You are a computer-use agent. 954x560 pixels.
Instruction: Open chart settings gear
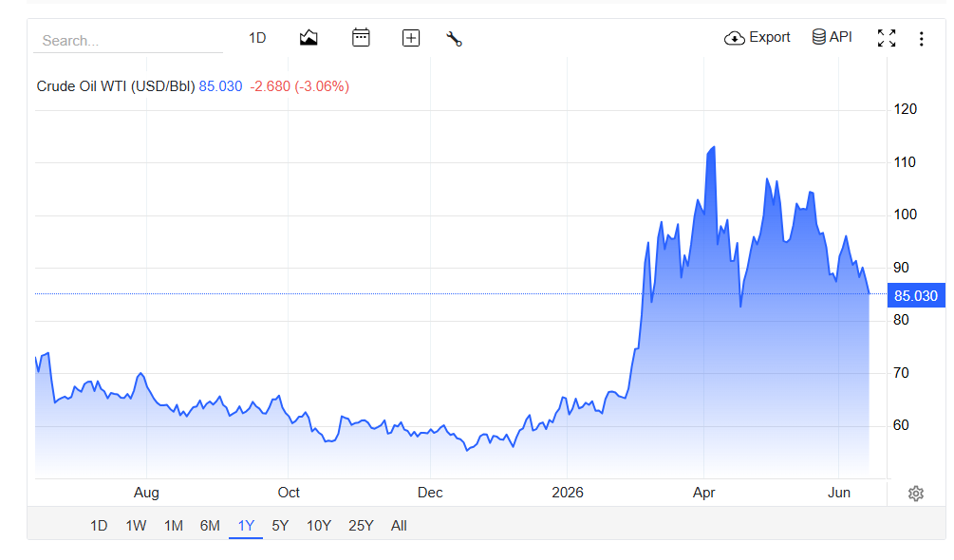coord(916,494)
